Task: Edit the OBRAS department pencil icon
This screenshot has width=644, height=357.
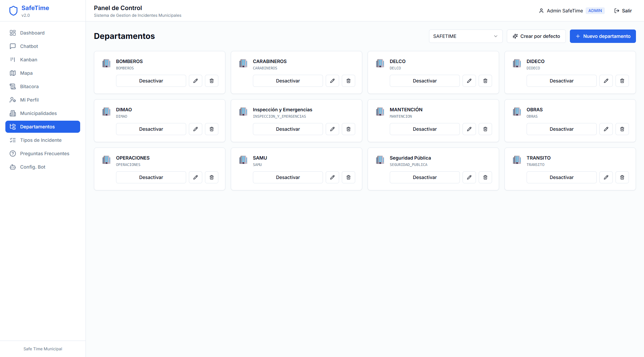Action: tap(606, 129)
